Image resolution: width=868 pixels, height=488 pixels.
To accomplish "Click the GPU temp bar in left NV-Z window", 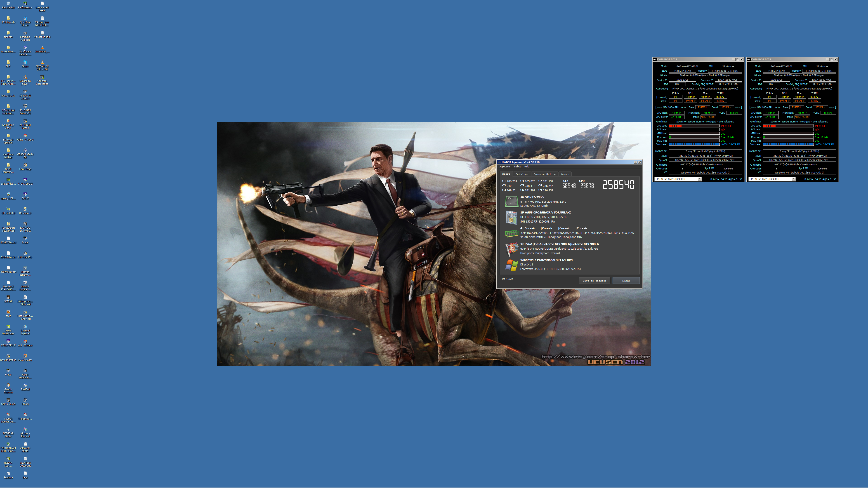I will (694, 126).
